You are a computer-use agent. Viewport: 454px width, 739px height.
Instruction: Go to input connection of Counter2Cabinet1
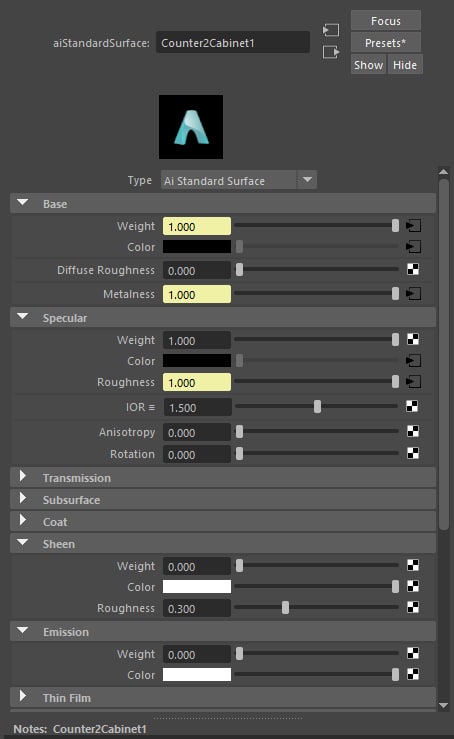point(331,31)
